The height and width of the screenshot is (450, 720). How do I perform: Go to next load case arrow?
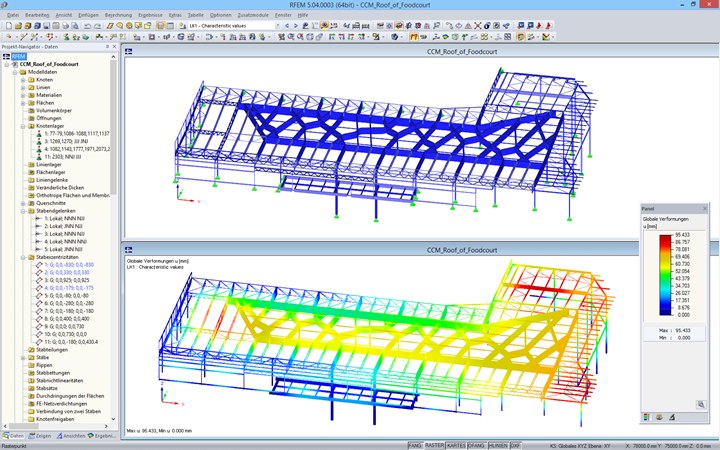(x=296, y=26)
